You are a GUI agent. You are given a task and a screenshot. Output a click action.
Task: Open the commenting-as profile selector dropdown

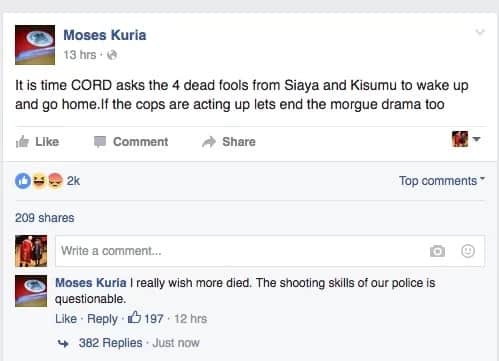(466, 139)
